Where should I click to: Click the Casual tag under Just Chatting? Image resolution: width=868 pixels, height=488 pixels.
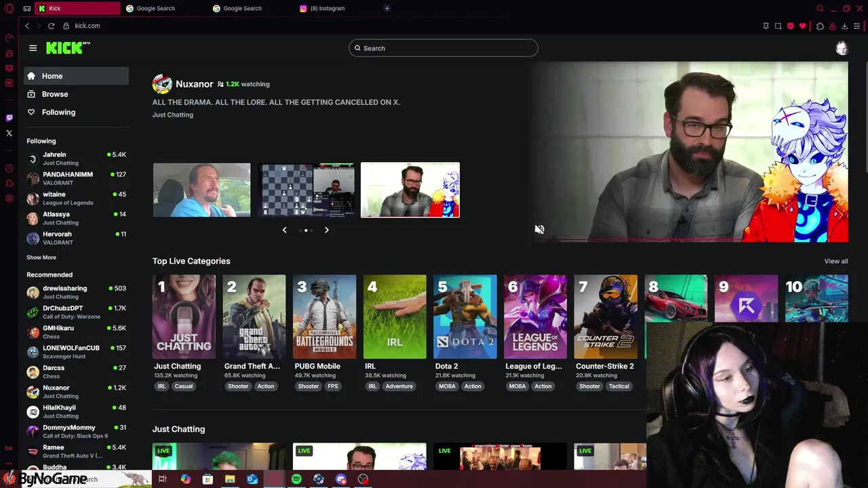click(184, 386)
